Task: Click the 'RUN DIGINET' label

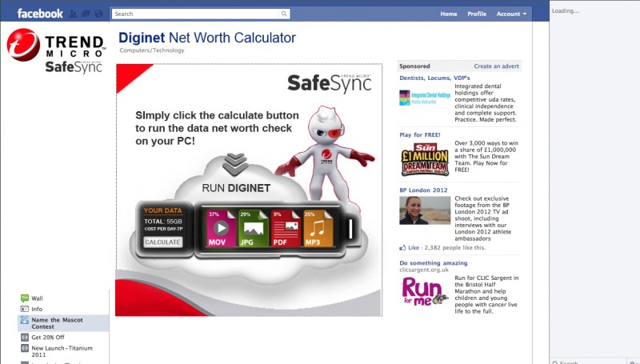Action: pyautogui.click(x=236, y=188)
